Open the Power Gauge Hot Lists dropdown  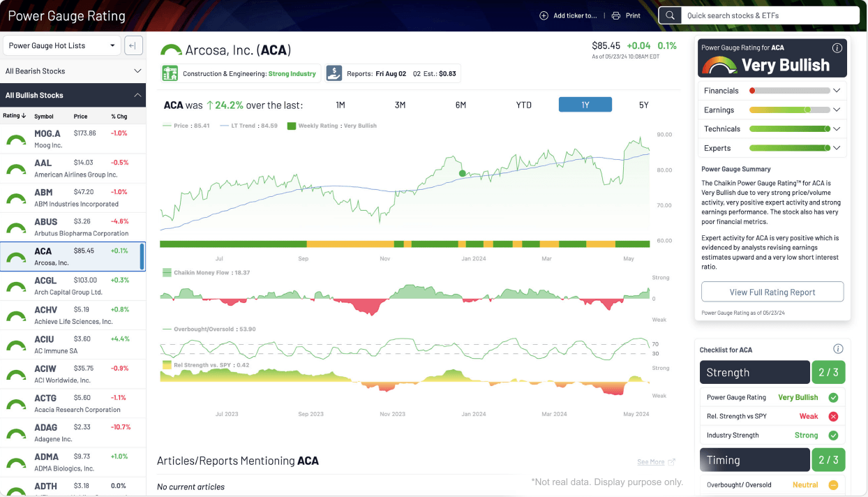[62, 46]
